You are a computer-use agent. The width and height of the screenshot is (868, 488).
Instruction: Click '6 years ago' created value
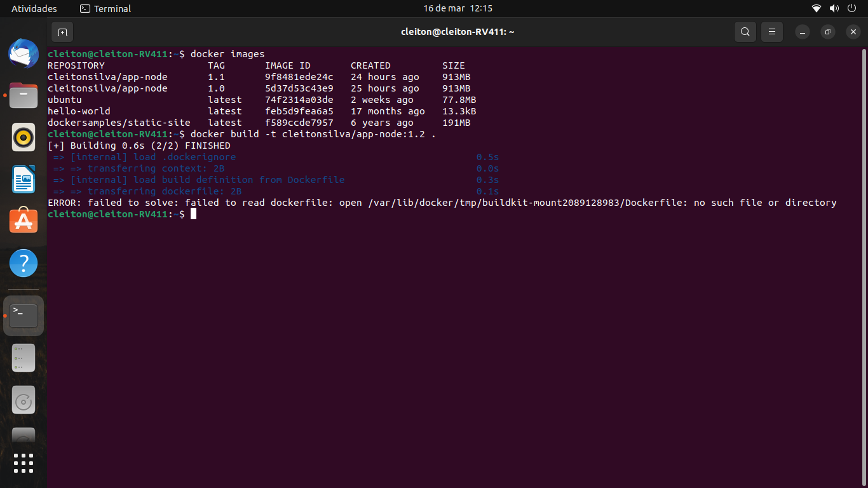click(x=382, y=123)
